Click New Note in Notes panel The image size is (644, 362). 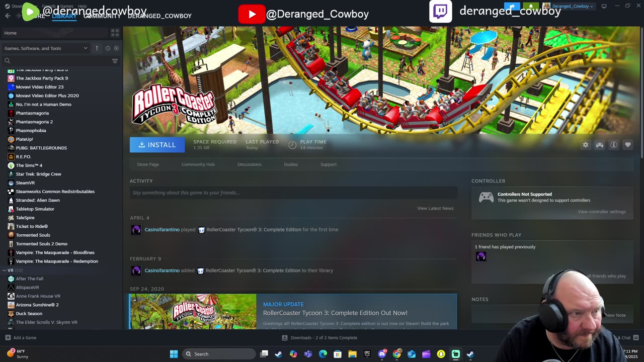pos(615,315)
